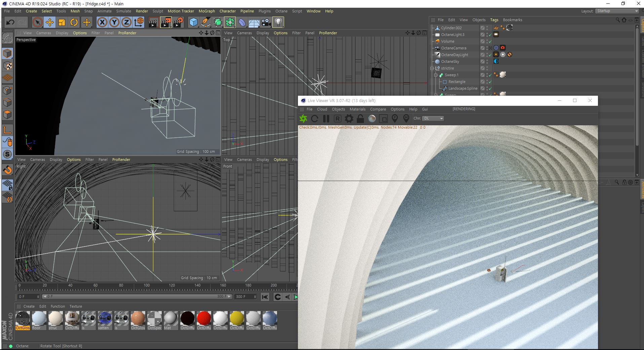Screen dimensions: 644x350
Task: Open the Floor/environment objects icon
Action: (254, 23)
